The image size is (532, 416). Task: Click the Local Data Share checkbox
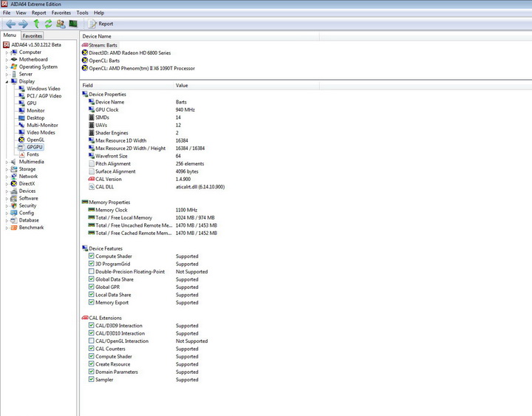coord(92,295)
